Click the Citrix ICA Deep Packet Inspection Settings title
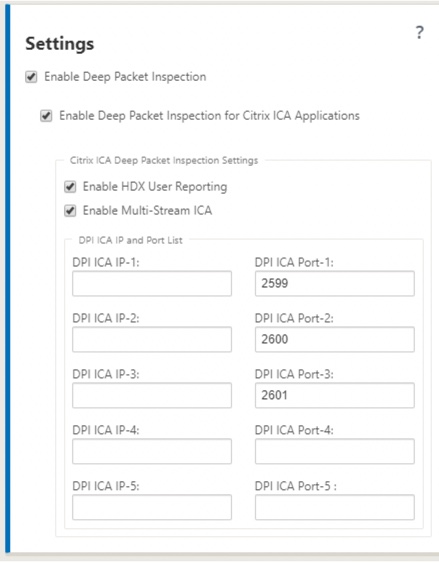Image resolution: width=439 pixels, height=563 pixels. pos(164,160)
